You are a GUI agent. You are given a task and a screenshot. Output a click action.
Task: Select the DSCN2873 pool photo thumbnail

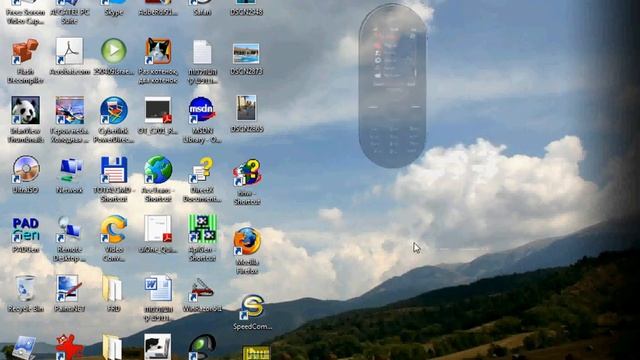[246, 53]
